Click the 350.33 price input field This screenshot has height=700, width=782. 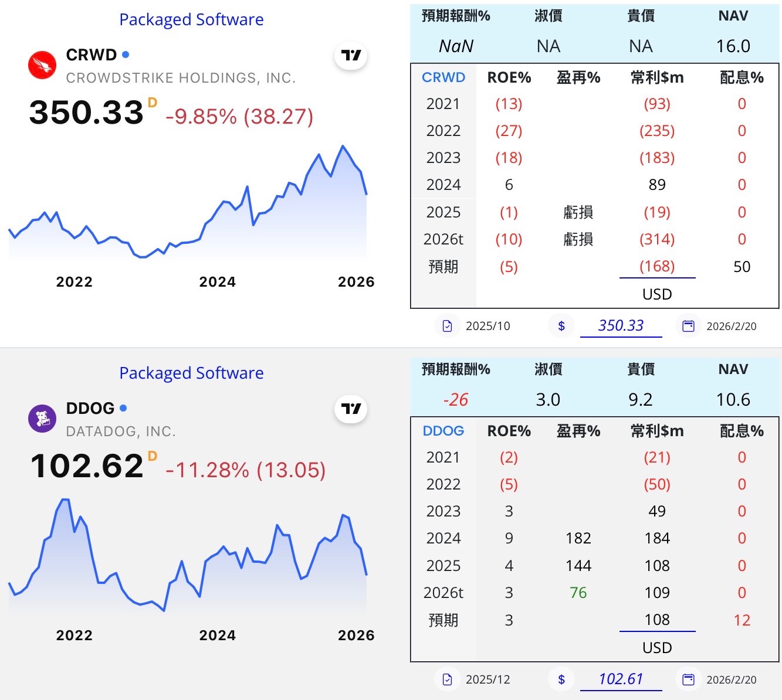621,325
